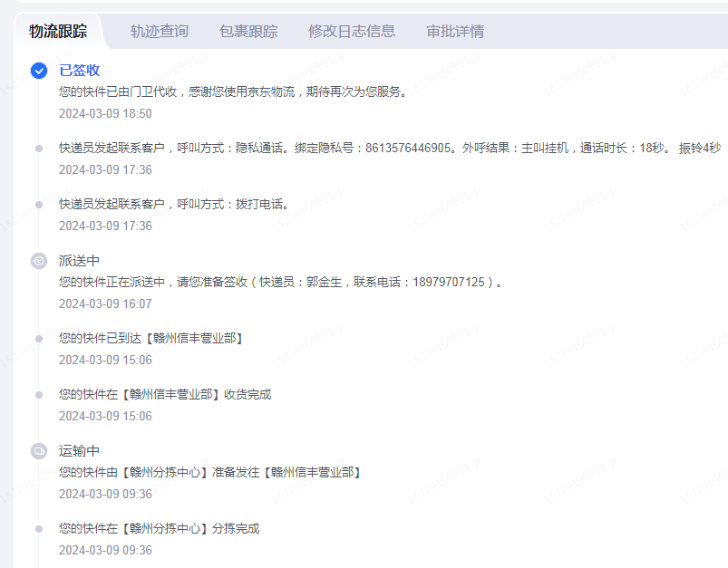Viewport: 728px width, 568px height.
Task: Click the 呼叫方式：拨打电话 record line
Action: pyautogui.click(x=174, y=204)
